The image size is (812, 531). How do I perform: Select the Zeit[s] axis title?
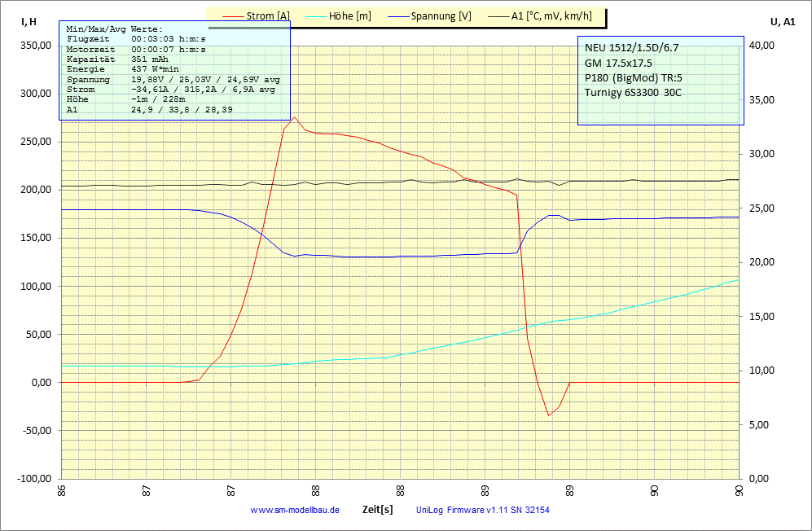pyautogui.click(x=378, y=510)
